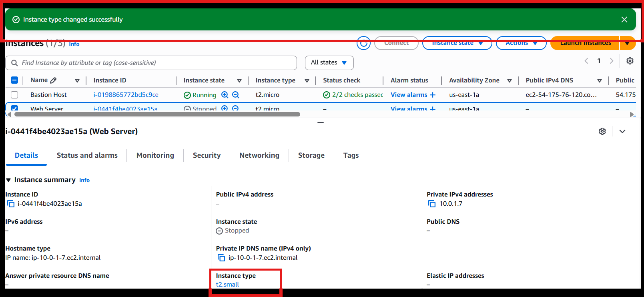Toggle the select-all instances checkbox

click(x=14, y=80)
